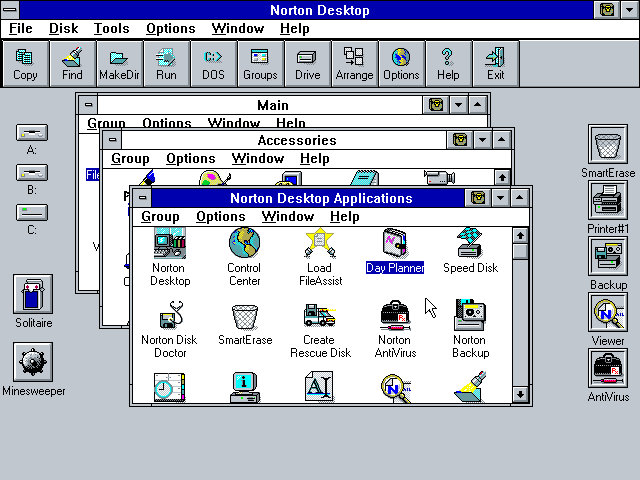Click the Printer#1 desktop icon
This screenshot has width=640, height=480.
point(608,200)
